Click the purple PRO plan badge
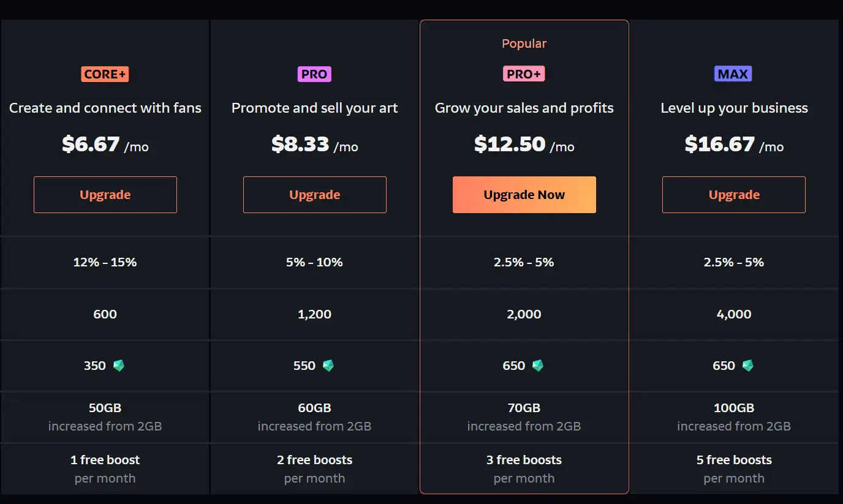This screenshot has height=504, width=843. click(x=314, y=74)
